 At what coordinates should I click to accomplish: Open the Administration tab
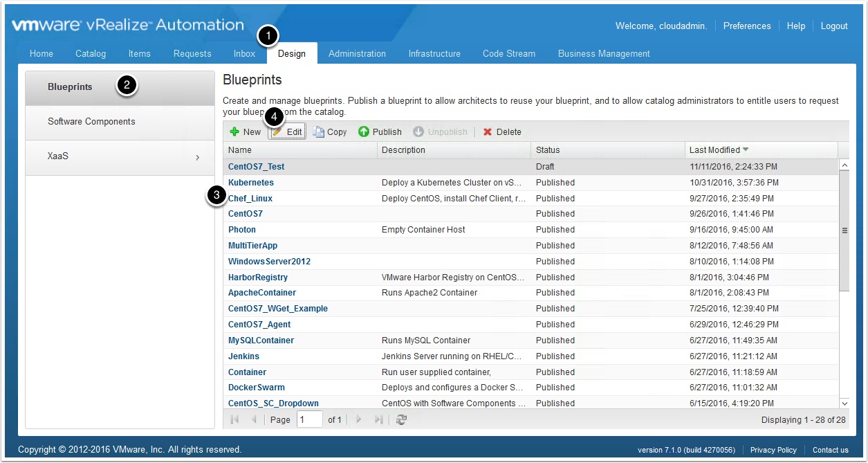357,53
